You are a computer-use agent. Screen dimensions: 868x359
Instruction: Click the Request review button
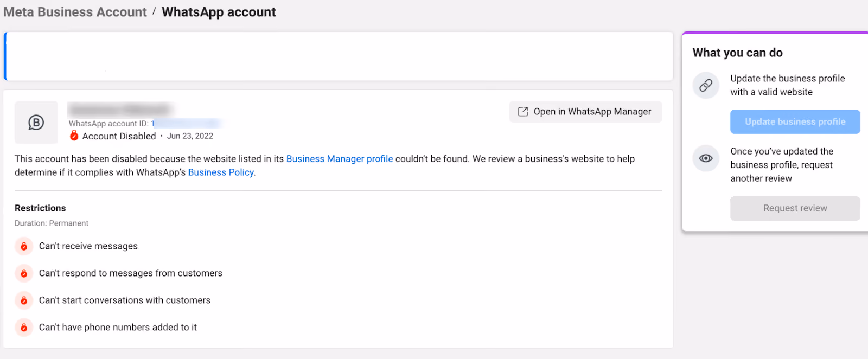[795, 208]
